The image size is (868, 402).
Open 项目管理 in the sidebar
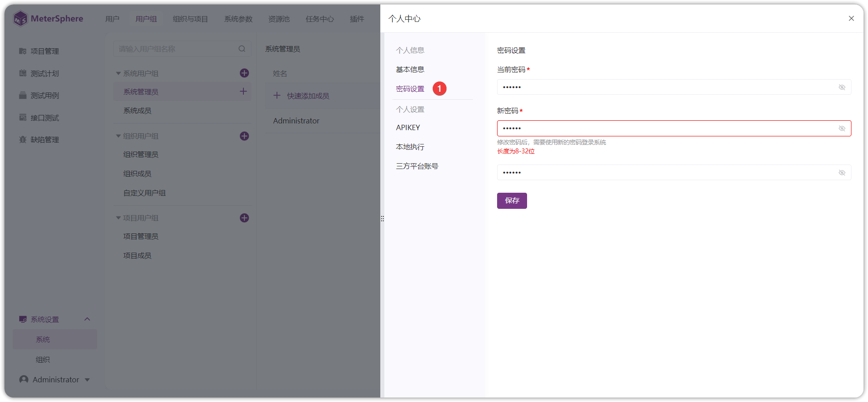39,51
